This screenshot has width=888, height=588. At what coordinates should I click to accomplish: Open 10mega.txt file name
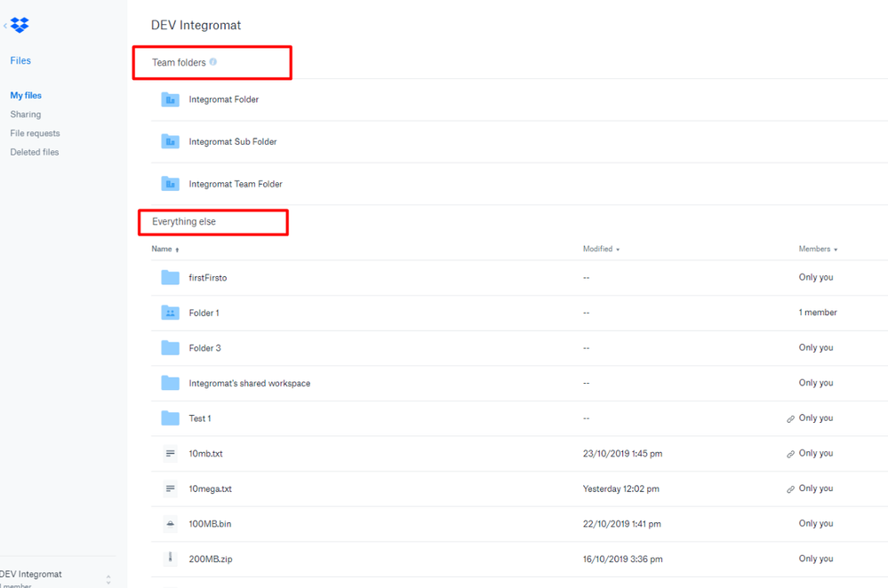coord(210,489)
